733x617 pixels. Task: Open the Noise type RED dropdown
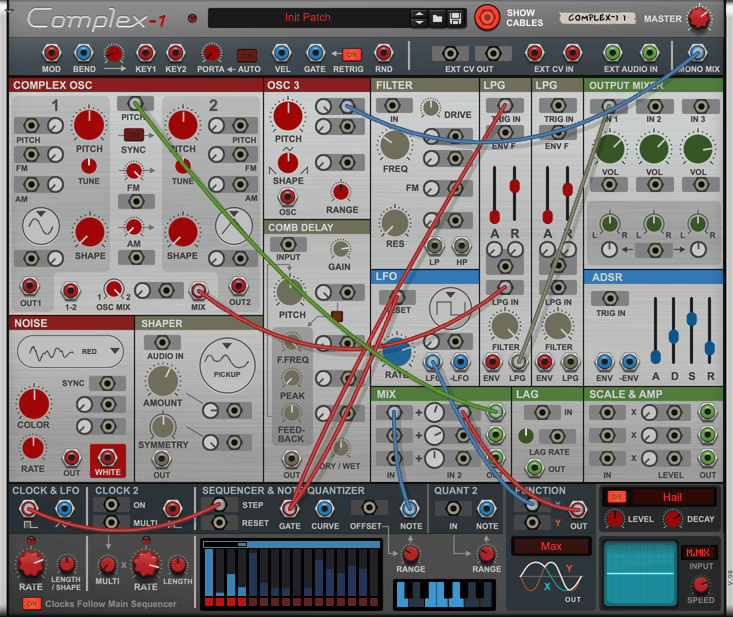click(71, 352)
